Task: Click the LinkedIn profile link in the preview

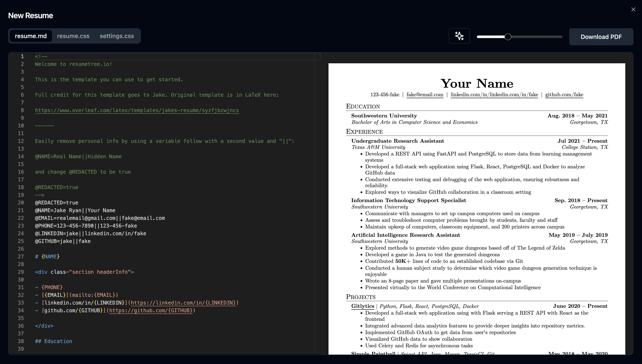Action: pos(494,95)
